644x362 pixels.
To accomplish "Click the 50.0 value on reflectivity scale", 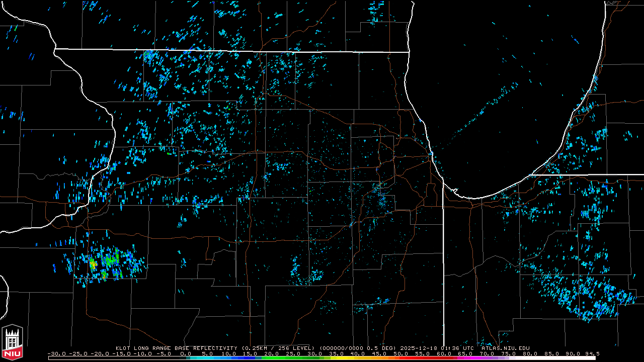I will click(x=401, y=354).
